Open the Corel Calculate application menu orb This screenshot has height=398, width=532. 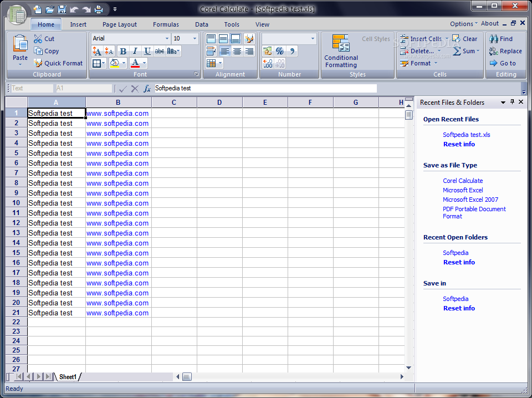[17, 14]
